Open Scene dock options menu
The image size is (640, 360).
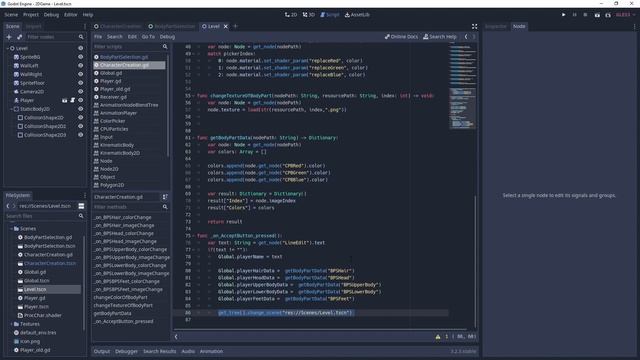(84, 26)
